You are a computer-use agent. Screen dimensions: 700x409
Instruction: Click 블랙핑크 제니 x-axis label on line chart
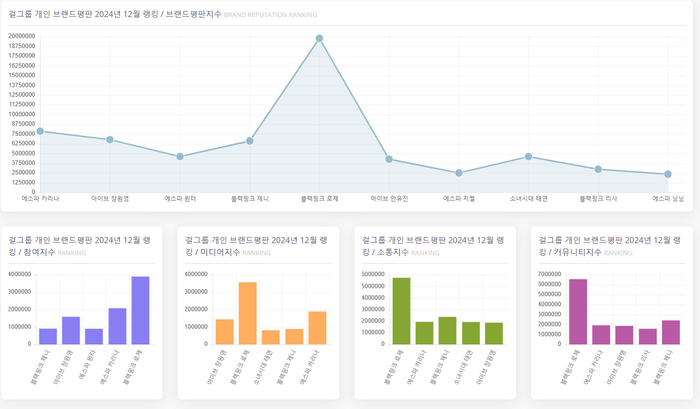click(250, 199)
